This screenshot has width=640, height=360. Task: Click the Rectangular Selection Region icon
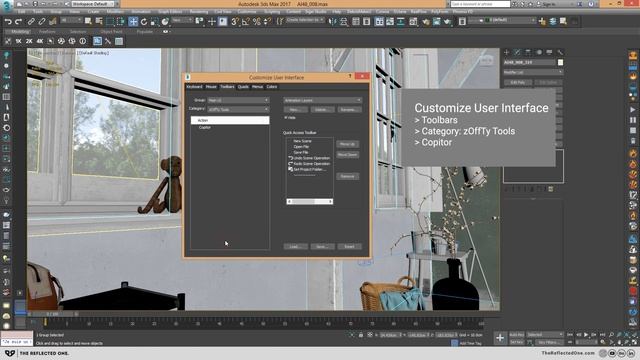click(110, 21)
